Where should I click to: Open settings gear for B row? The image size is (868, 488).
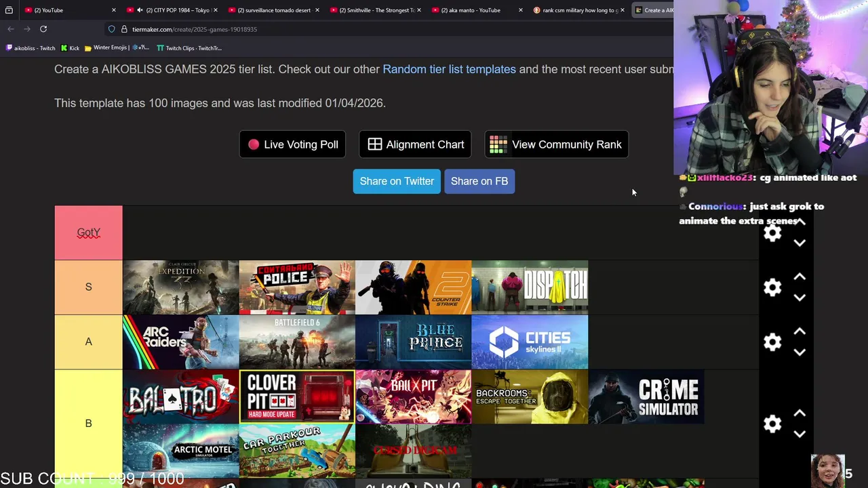click(x=772, y=424)
